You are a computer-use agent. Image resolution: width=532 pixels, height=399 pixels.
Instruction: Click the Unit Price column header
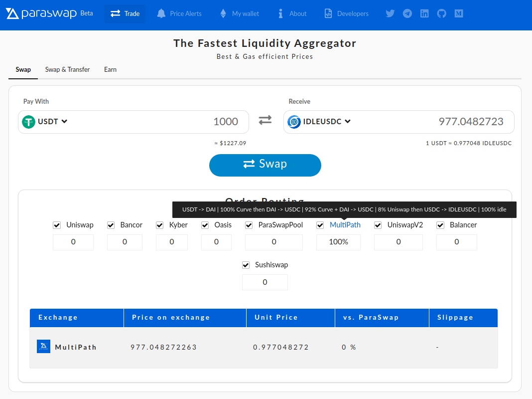pyautogui.click(x=291, y=318)
